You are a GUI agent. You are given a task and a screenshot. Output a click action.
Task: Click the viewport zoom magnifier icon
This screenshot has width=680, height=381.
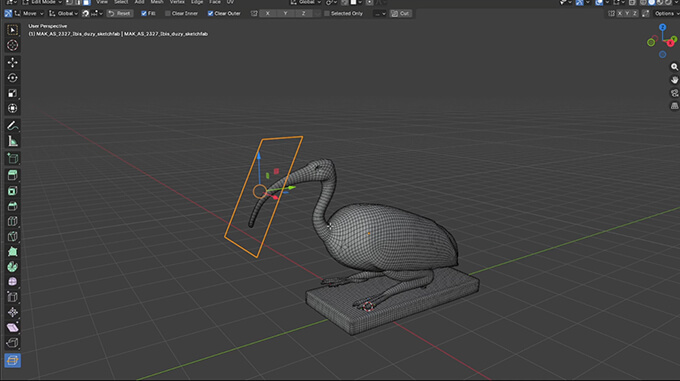pos(674,67)
